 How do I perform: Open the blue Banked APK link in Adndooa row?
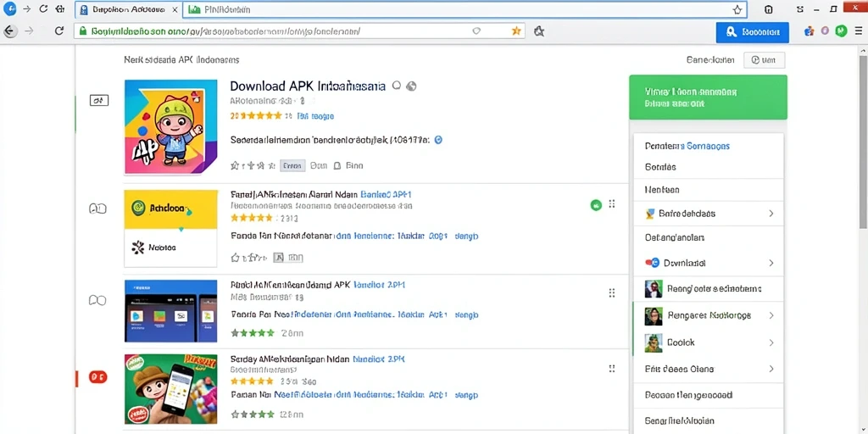point(386,195)
